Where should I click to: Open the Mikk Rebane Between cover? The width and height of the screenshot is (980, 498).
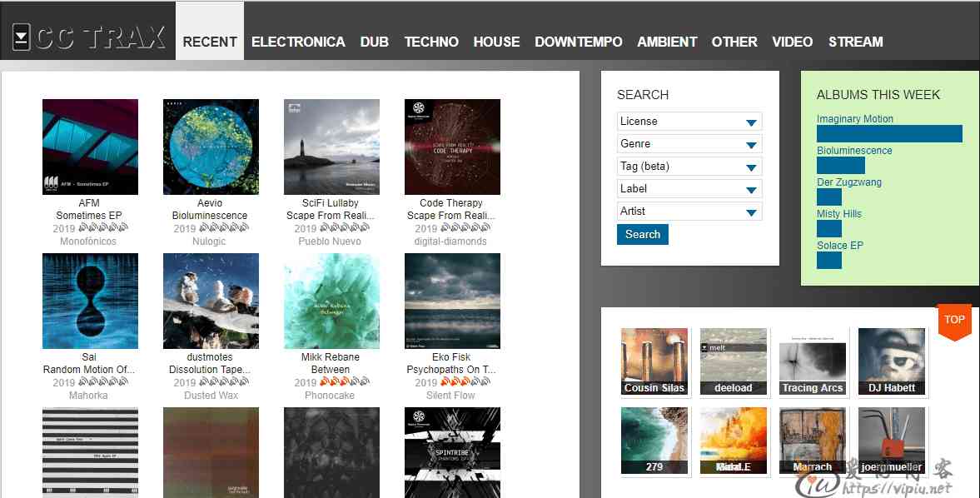pos(331,301)
